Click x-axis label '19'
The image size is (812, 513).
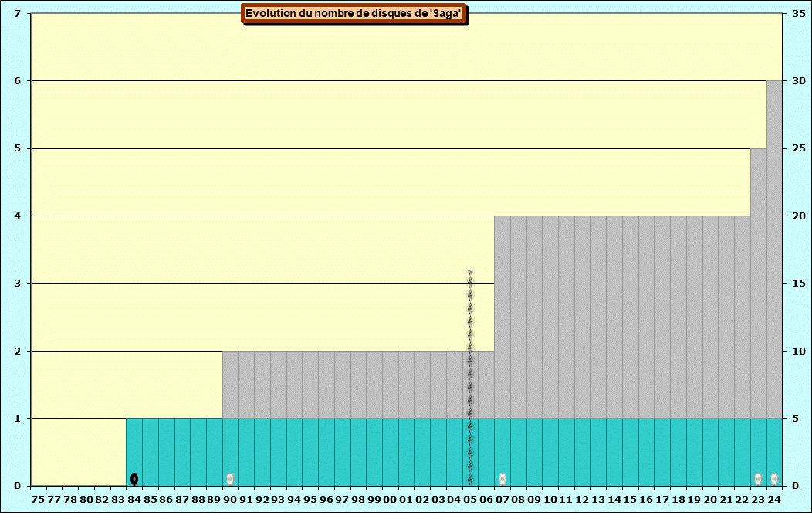(x=695, y=500)
